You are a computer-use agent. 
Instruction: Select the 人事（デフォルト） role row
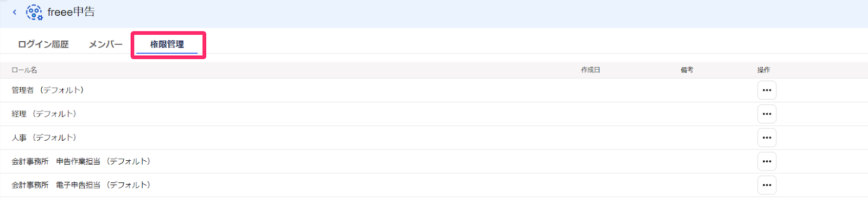point(434,138)
